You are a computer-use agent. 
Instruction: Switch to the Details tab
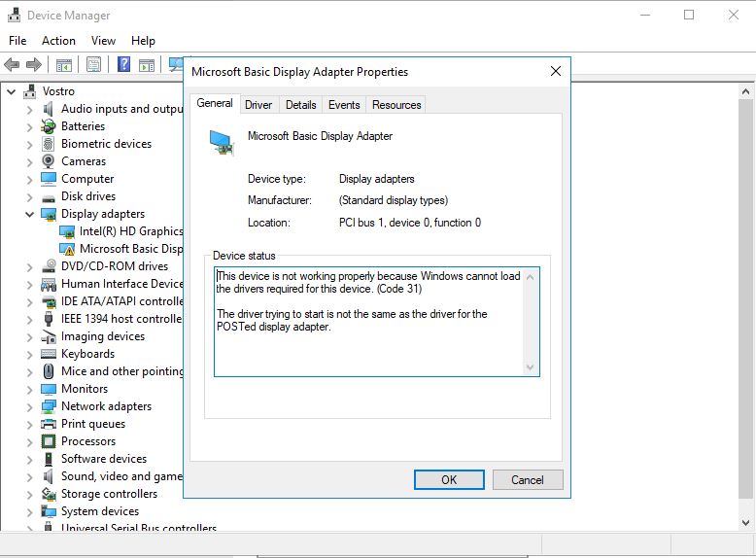tap(301, 105)
